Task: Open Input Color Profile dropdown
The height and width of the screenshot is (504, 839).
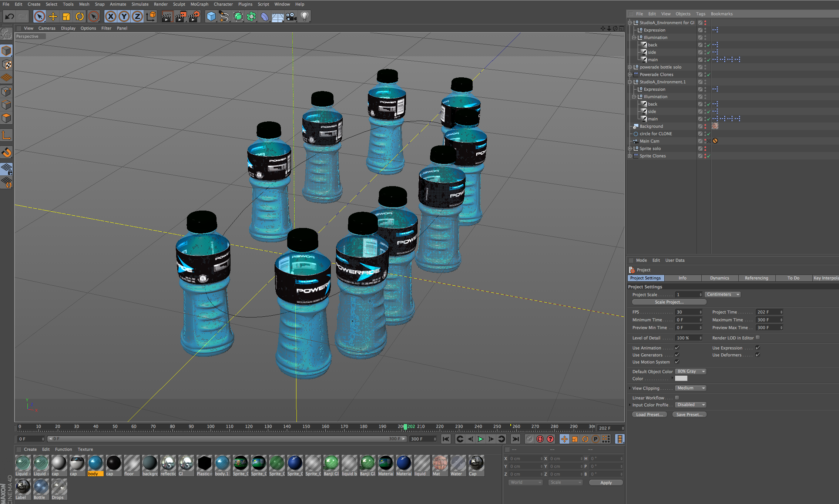Action: pos(691,405)
